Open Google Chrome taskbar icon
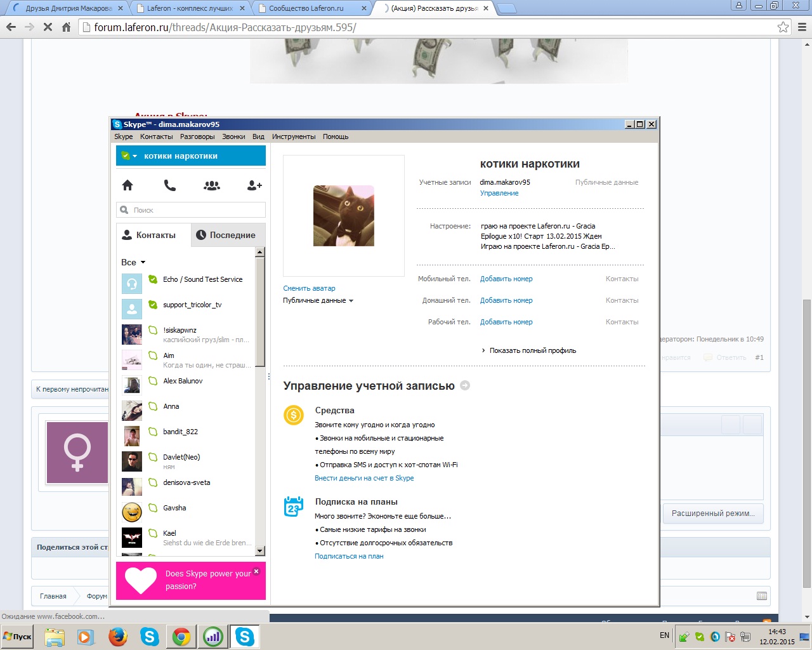This screenshot has width=812, height=650. 181,637
